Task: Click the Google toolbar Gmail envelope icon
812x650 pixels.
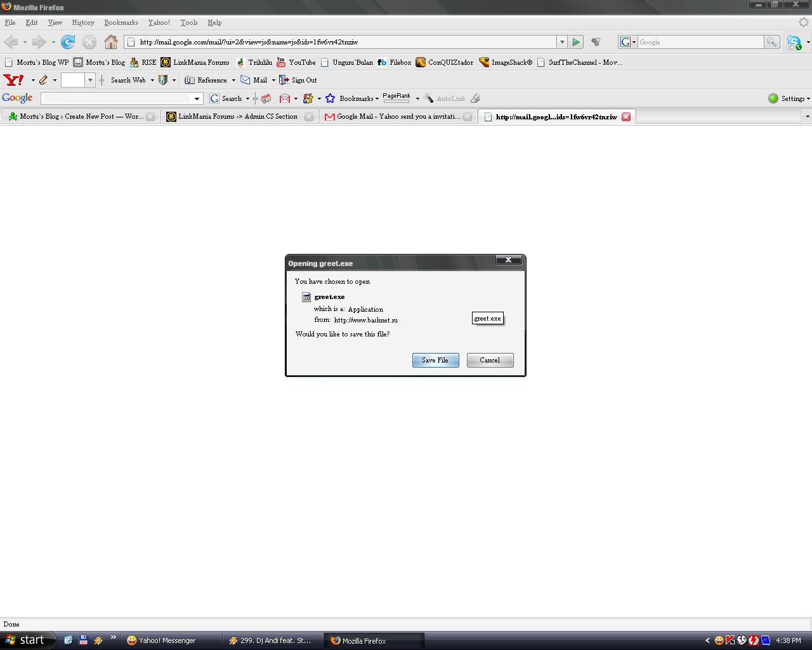Action: [285, 98]
